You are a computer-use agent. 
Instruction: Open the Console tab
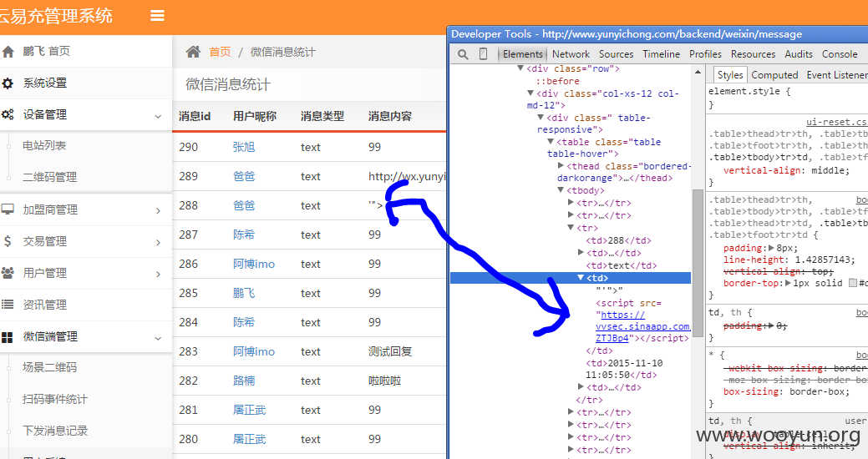[840, 53]
